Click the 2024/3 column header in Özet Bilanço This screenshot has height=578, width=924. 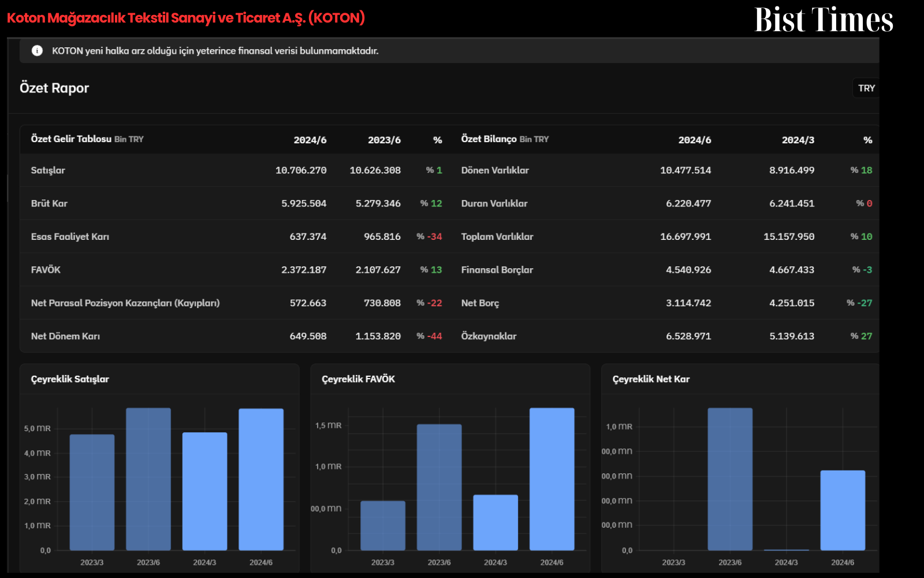(x=798, y=140)
